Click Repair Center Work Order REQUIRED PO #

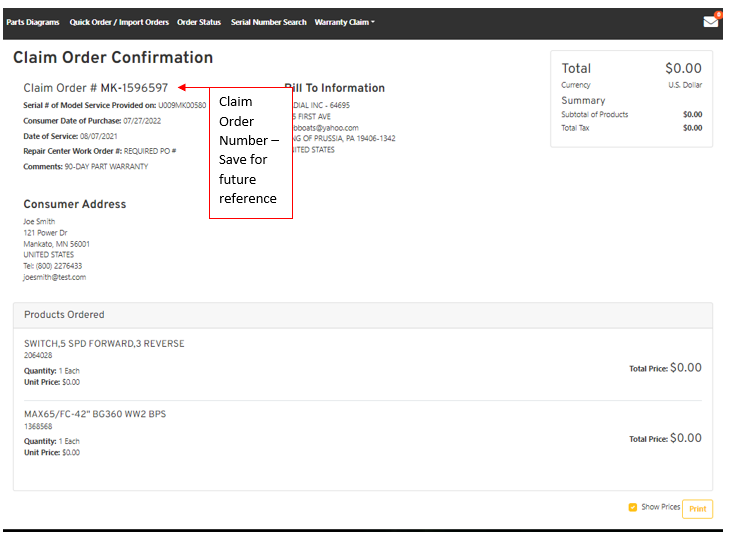[100, 151]
